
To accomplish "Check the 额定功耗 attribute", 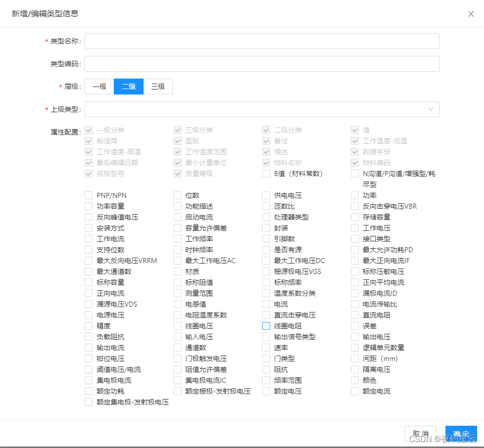I will (x=89, y=391).
